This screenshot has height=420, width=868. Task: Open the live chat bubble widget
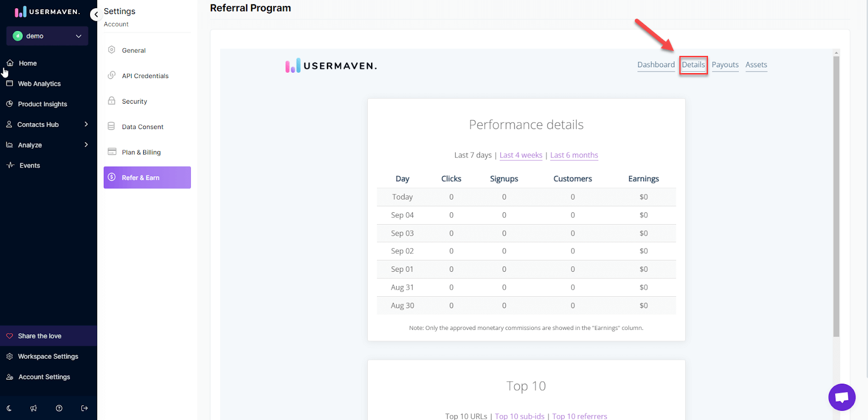(841, 397)
